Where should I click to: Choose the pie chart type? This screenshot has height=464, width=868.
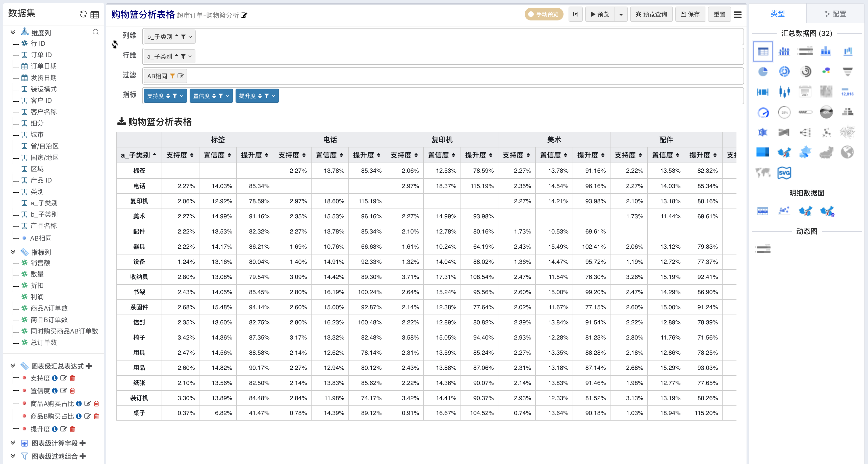click(762, 71)
